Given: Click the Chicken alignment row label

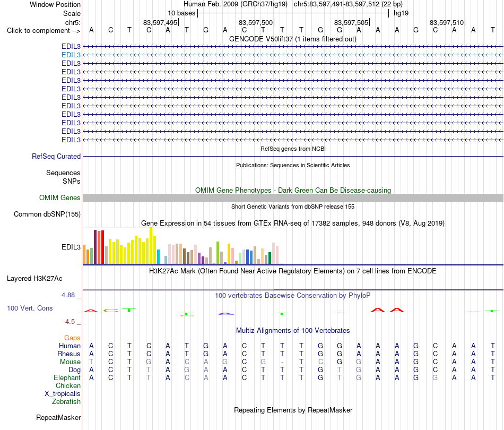Looking at the screenshot, I should tap(68, 385).
